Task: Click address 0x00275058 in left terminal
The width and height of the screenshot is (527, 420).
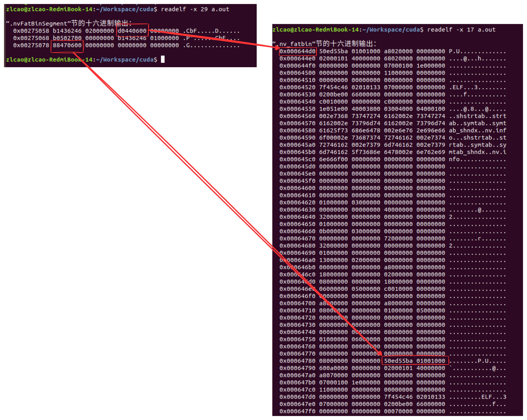Action: [31, 31]
